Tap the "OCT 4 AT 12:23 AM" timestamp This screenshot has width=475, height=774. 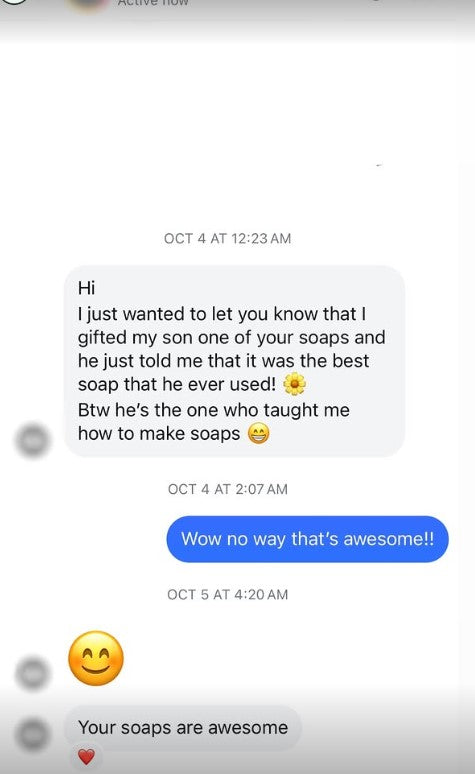(x=228, y=238)
